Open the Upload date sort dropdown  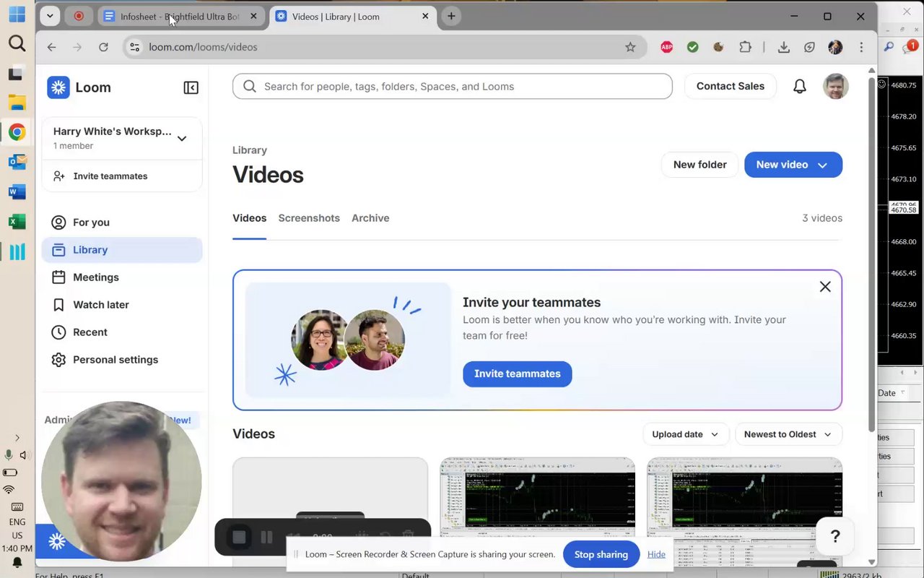[x=686, y=434]
